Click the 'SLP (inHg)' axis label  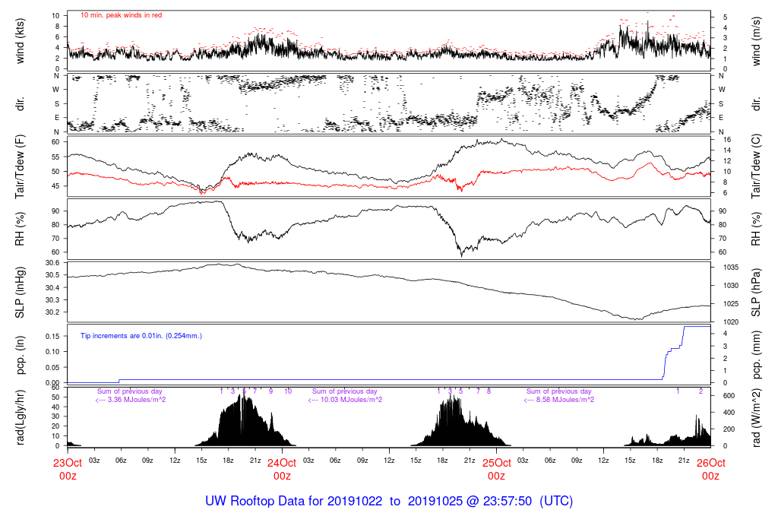click(20, 293)
